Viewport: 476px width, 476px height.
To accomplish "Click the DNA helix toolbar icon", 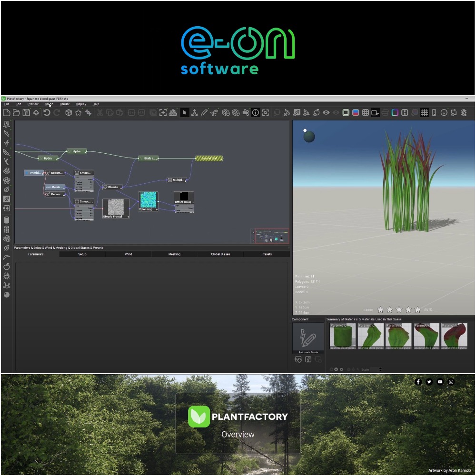I will click(89, 113).
